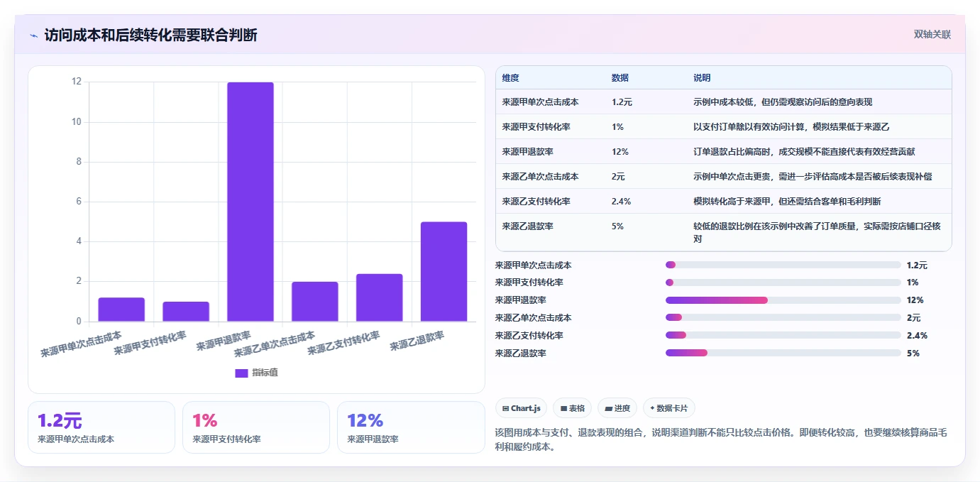Click the lightning icon beside the header title
Viewport: 980px width, 482px height.
click(34, 35)
